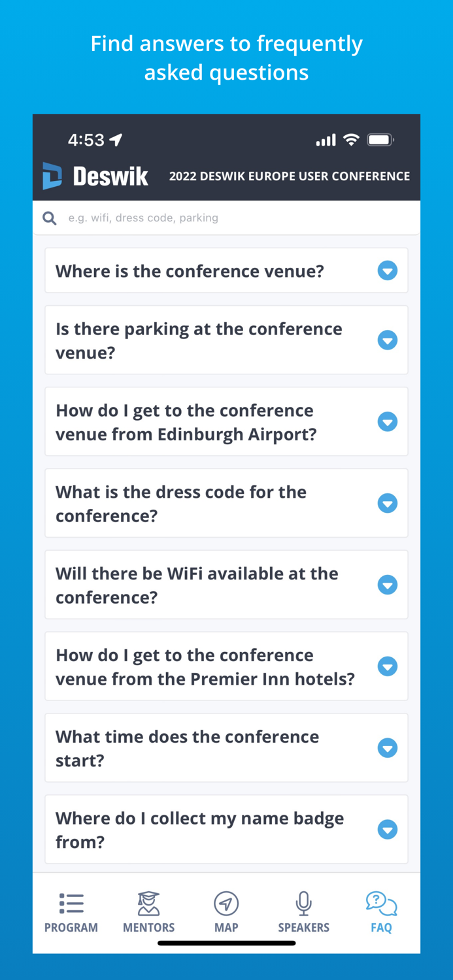The height and width of the screenshot is (980, 453).
Task: Expand the conference venue location question
Action: 388,270
